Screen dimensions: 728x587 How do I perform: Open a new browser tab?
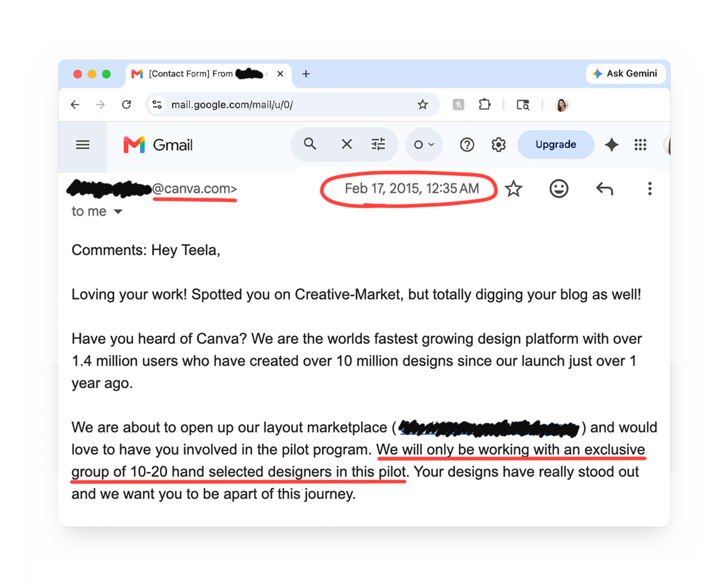click(x=306, y=74)
